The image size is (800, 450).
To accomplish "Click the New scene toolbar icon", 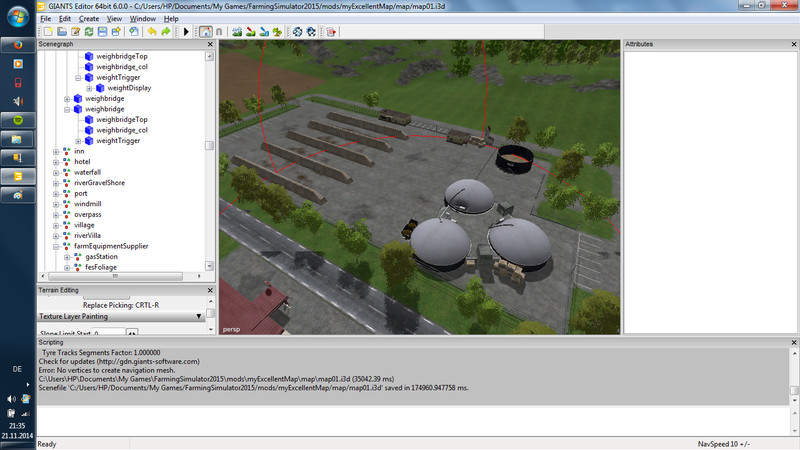I will point(48,32).
